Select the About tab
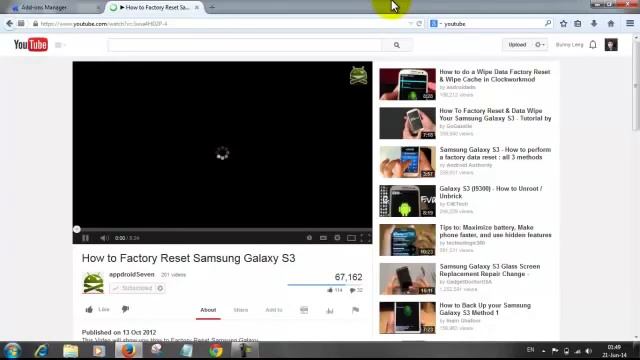Image resolution: width=640 pixels, height=360 pixels. 208,310
